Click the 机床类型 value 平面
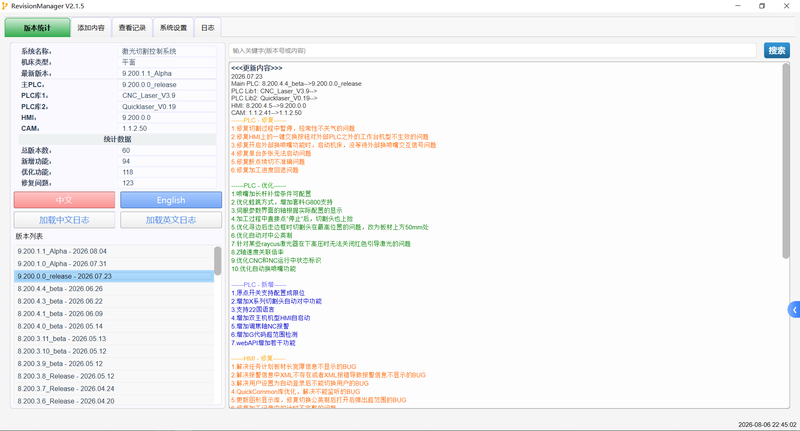800x431 pixels. click(167, 62)
